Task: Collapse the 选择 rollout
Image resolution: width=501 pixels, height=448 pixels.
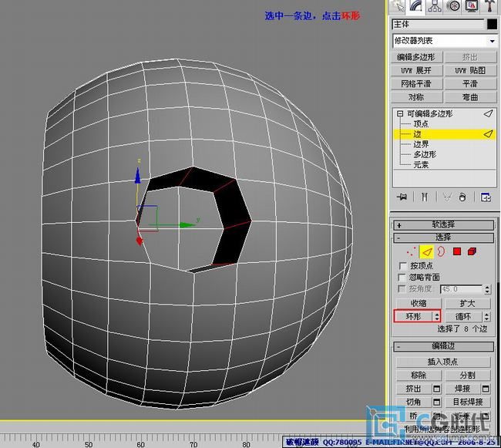Action: [x=444, y=237]
